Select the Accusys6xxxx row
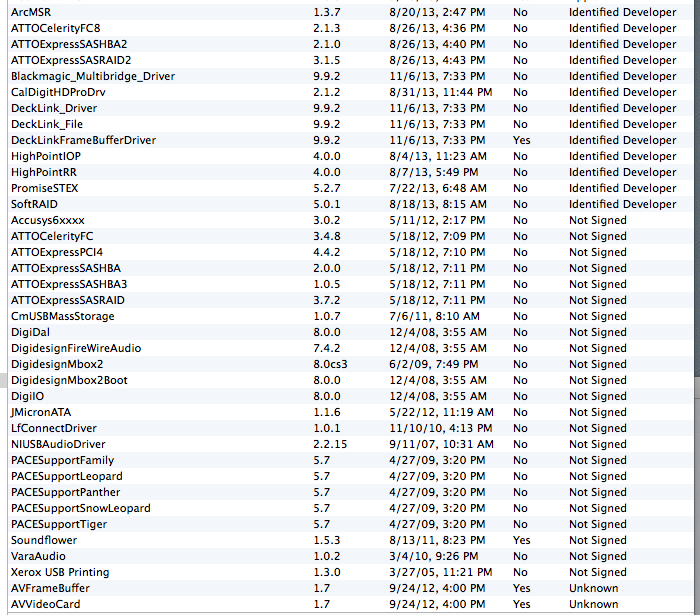This screenshot has width=700, height=615. [x=350, y=220]
